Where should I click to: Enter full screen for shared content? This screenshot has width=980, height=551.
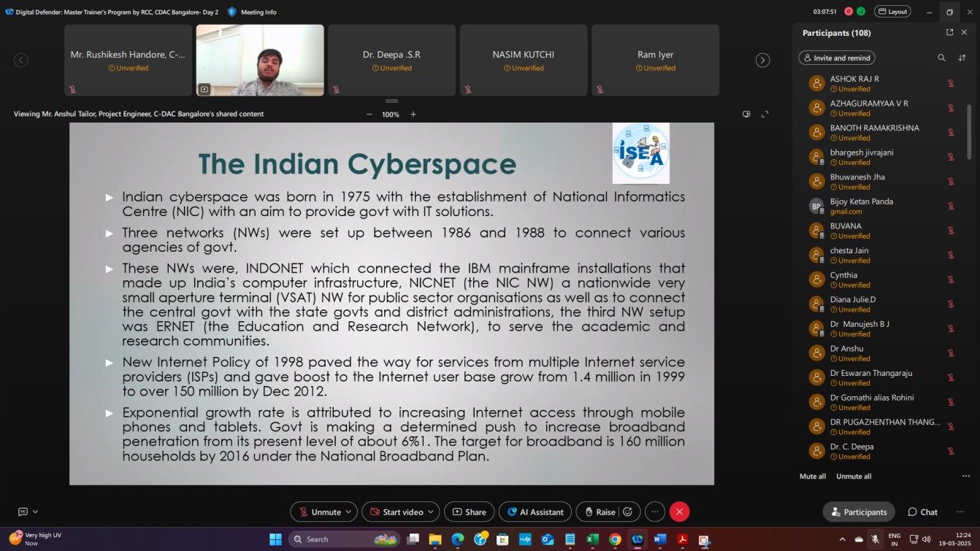[765, 115]
